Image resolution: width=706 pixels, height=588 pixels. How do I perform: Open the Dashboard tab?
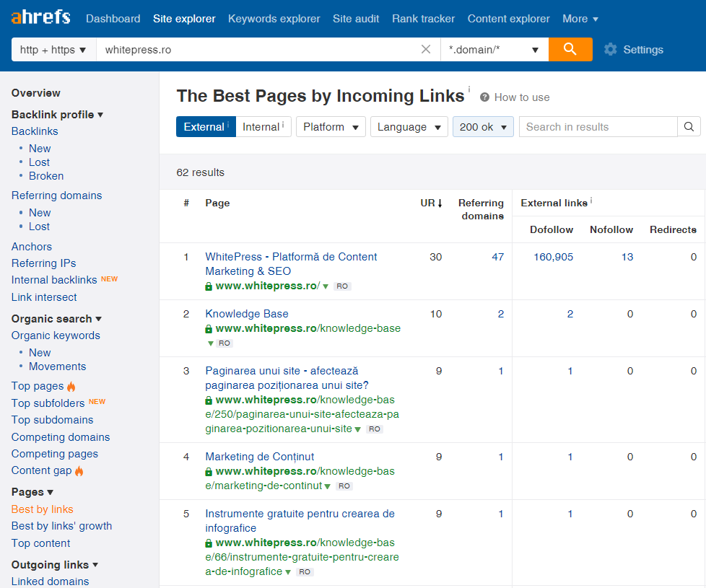click(113, 19)
